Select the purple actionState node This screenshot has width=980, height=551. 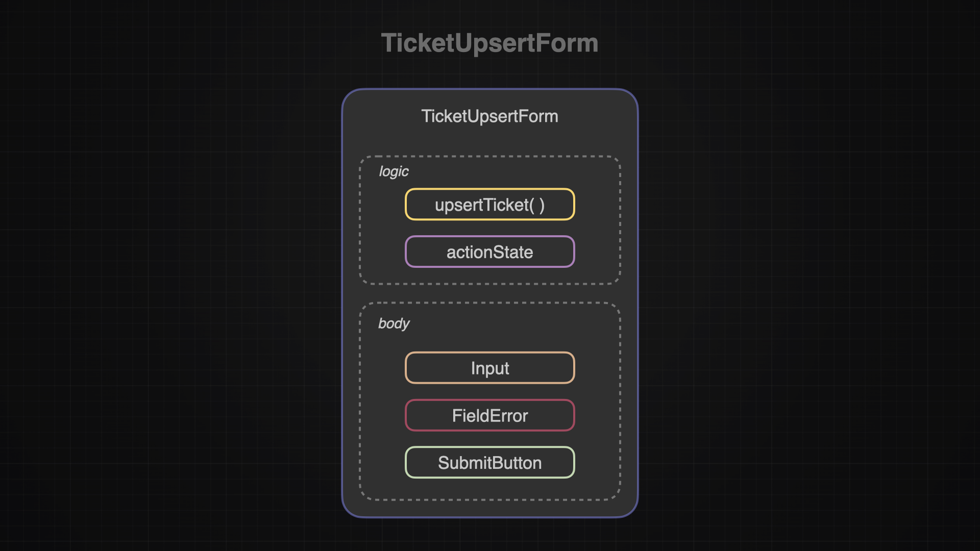489,252
